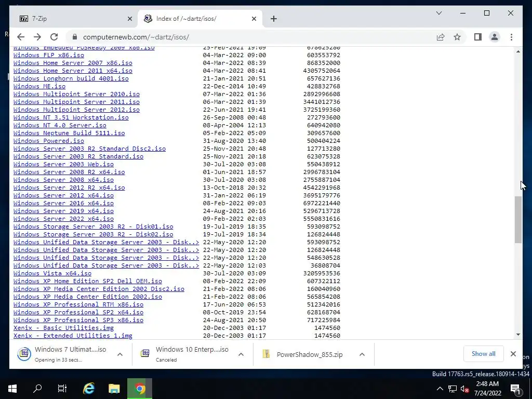Open the Chrome profile menu
532x399 pixels.
pos(495,37)
